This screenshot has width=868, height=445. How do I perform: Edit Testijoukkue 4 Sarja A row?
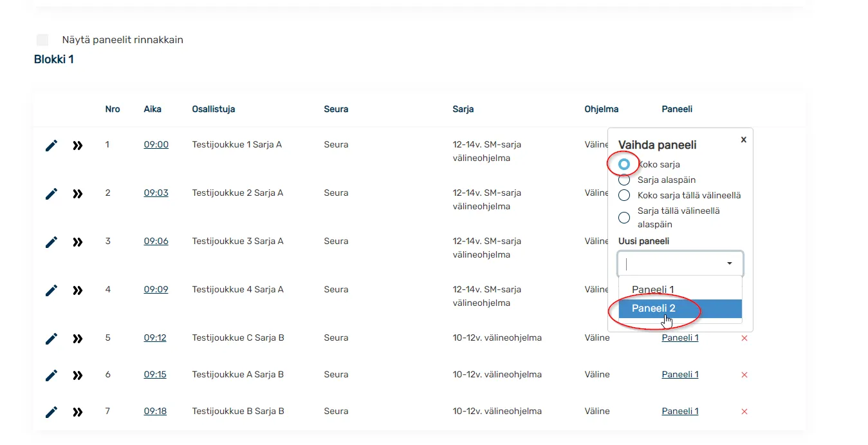(51, 290)
